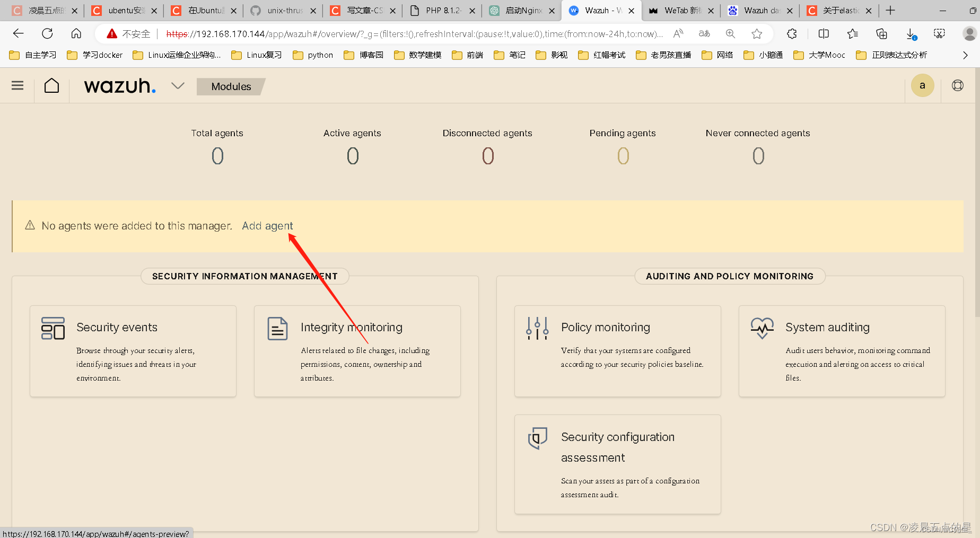The image size is (980, 538).
Task: Bookmark page with the star icon
Action: (757, 33)
